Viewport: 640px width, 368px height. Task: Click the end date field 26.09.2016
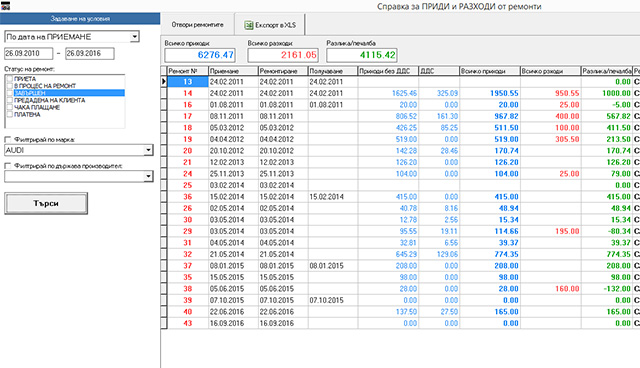[x=90, y=53]
